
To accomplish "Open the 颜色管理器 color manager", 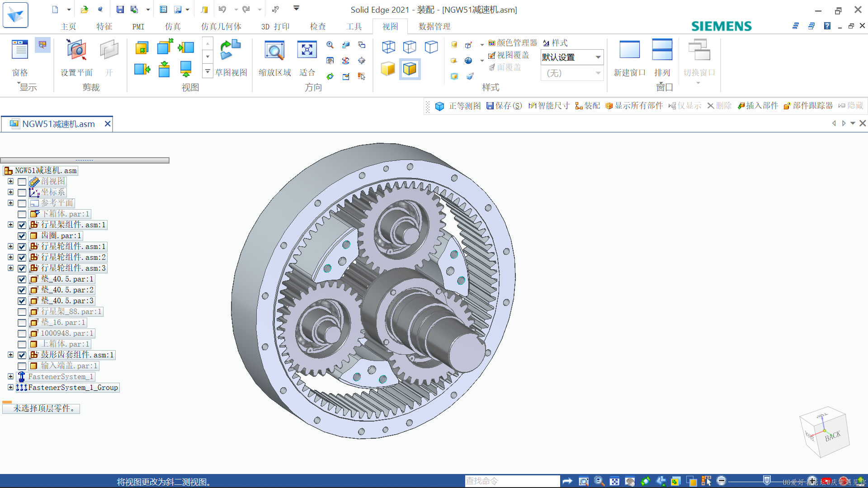I will click(x=513, y=42).
